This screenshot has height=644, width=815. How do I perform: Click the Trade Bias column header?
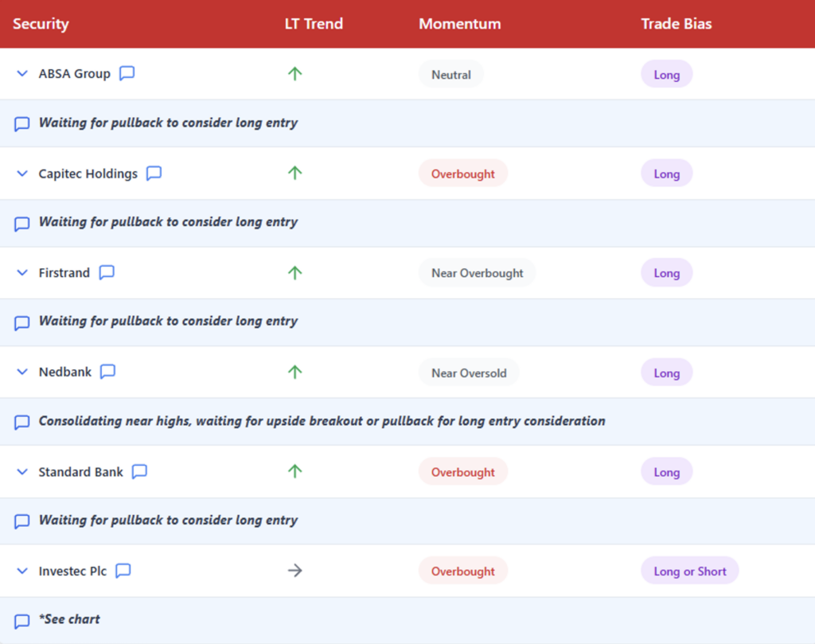677,24
